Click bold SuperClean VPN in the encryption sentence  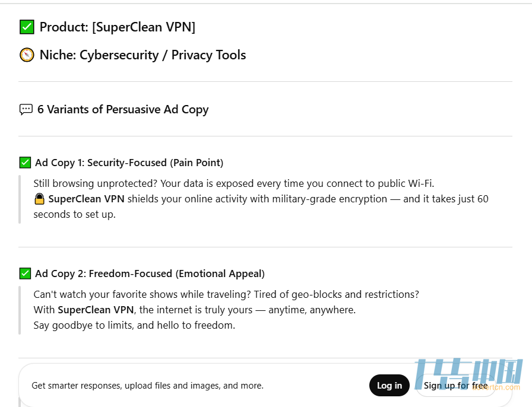point(86,199)
